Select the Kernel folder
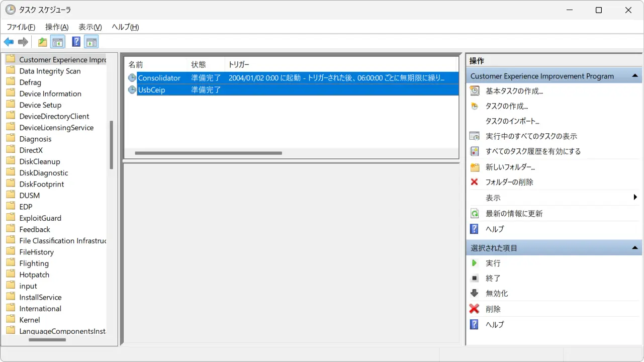644x362 pixels. coord(30,320)
